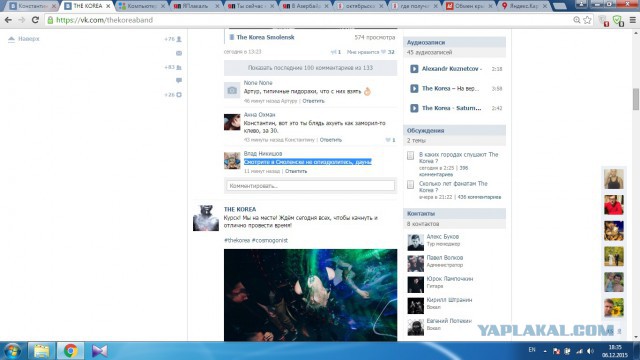Click the green shield extension icon
Screen dimensions: 640x360
click(618, 20)
